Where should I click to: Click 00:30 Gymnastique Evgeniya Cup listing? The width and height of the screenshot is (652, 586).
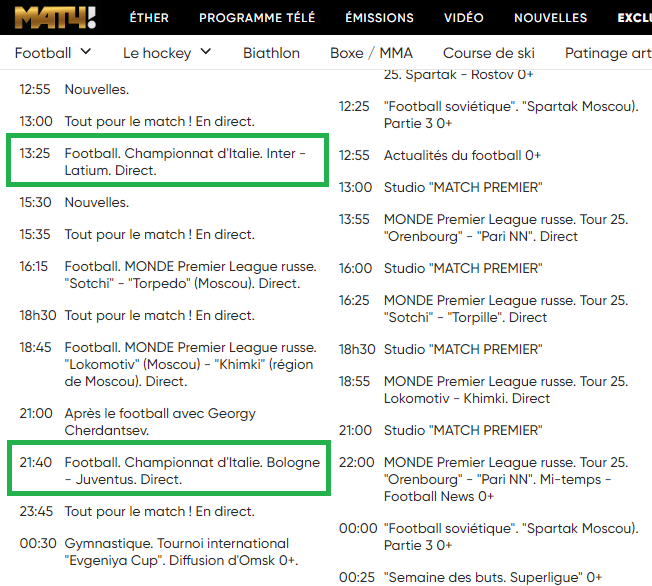tap(159, 552)
